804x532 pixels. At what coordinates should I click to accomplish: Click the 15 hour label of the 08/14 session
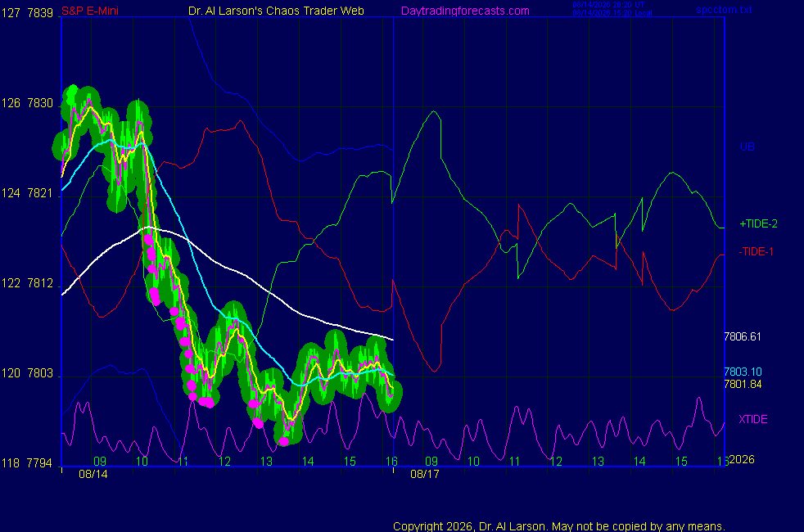coord(350,462)
